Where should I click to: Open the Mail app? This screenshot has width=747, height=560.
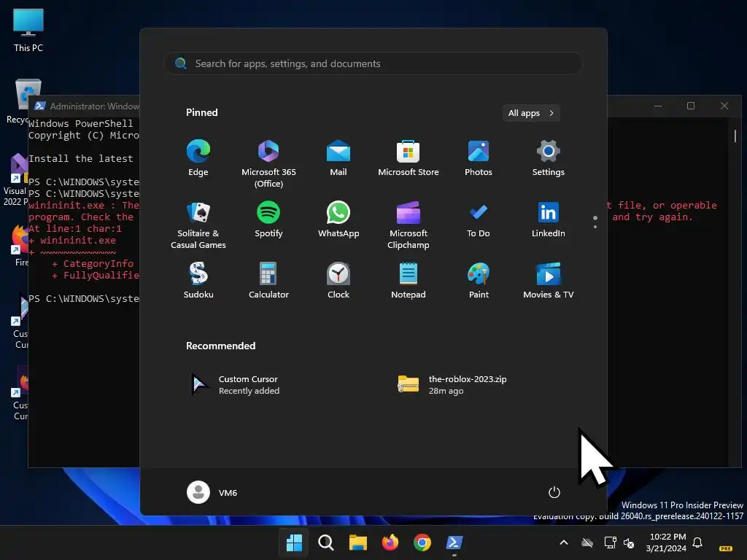coord(338,158)
